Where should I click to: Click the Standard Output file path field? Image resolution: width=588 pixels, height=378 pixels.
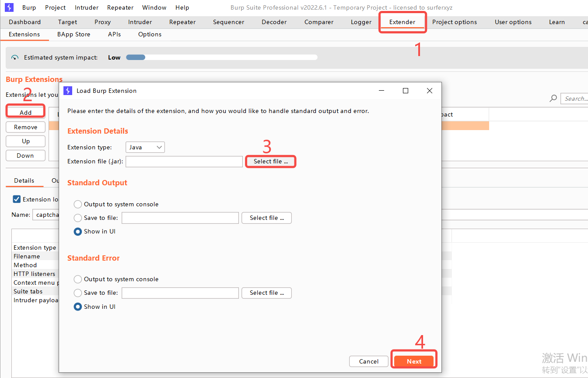180,218
